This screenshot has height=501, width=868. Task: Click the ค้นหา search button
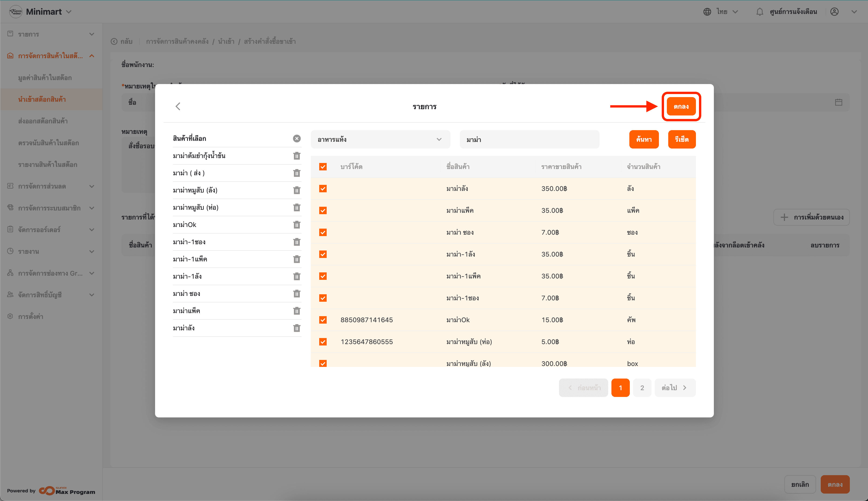click(x=644, y=139)
